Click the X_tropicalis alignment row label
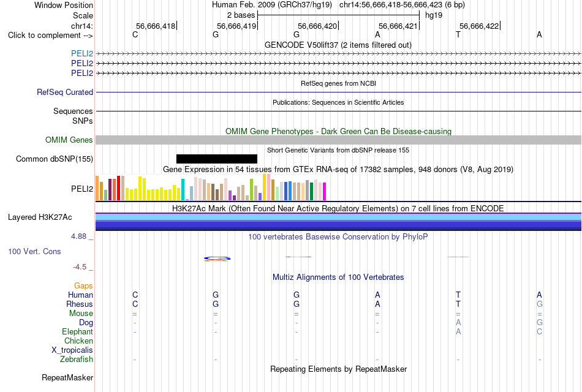The image size is (582, 392). click(72, 350)
